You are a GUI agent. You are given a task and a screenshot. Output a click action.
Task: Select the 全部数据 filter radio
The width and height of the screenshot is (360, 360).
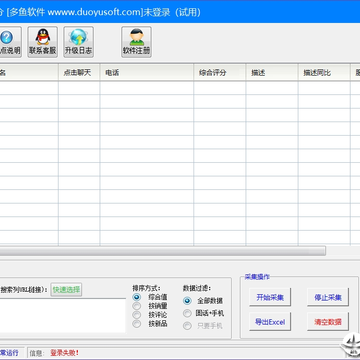tap(187, 301)
